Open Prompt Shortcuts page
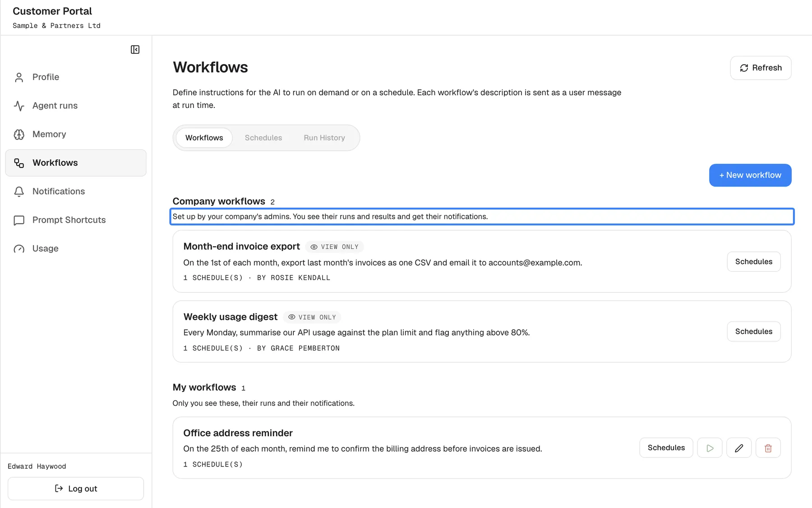812x508 pixels. pyautogui.click(x=76, y=220)
